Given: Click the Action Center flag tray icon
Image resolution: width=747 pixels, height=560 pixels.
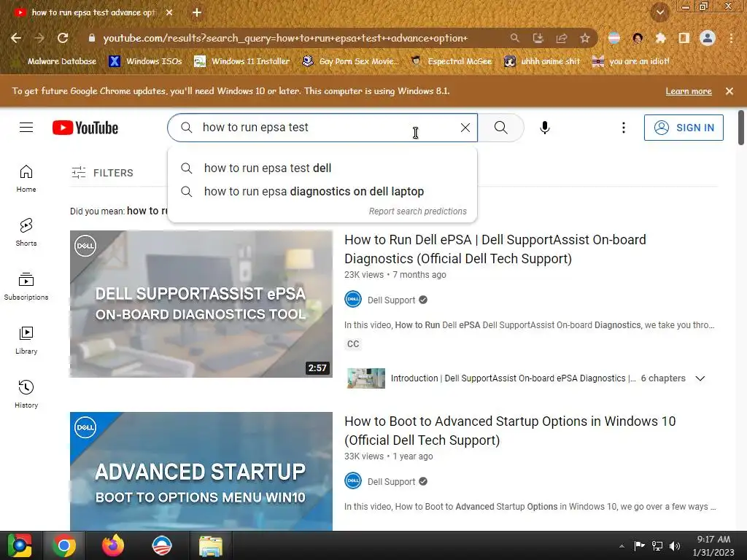Looking at the screenshot, I should coord(639,545).
